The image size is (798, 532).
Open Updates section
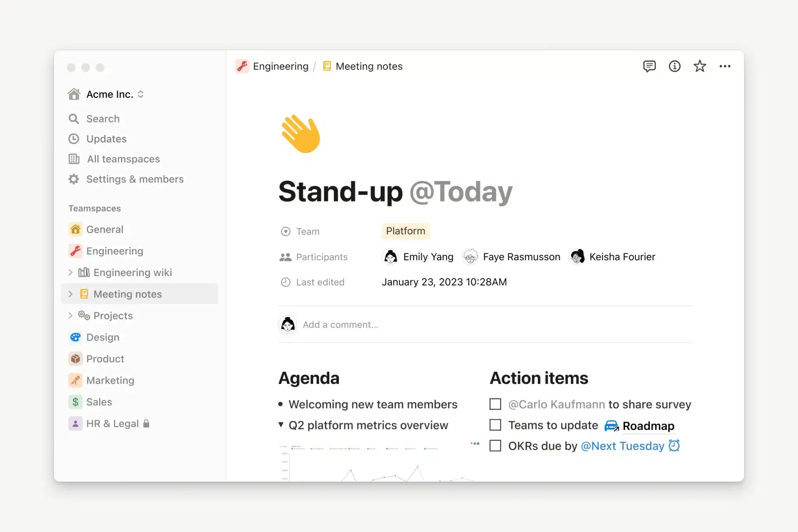coord(106,138)
